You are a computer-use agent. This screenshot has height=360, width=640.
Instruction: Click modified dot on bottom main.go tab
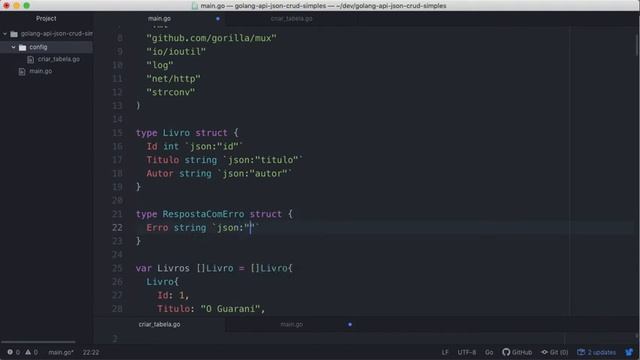click(x=350, y=324)
